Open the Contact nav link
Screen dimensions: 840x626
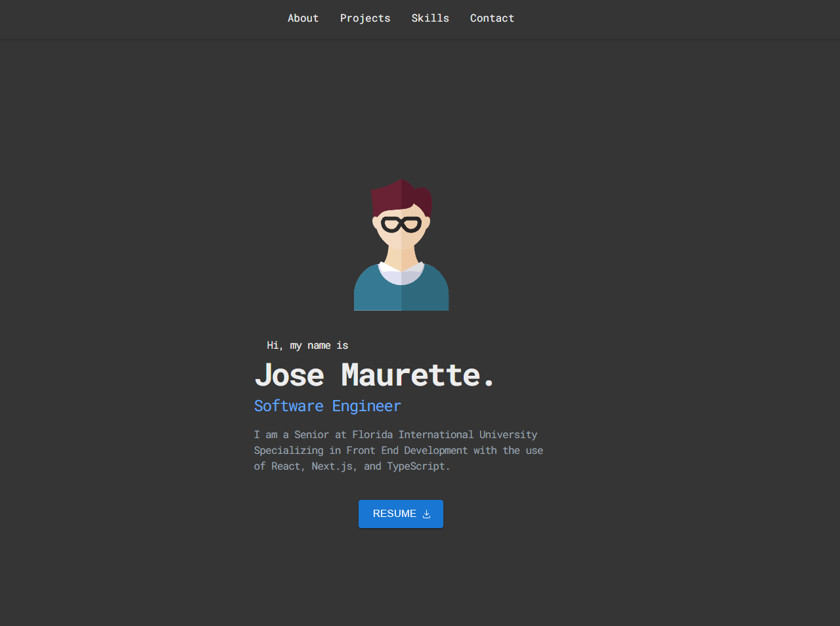[492, 18]
